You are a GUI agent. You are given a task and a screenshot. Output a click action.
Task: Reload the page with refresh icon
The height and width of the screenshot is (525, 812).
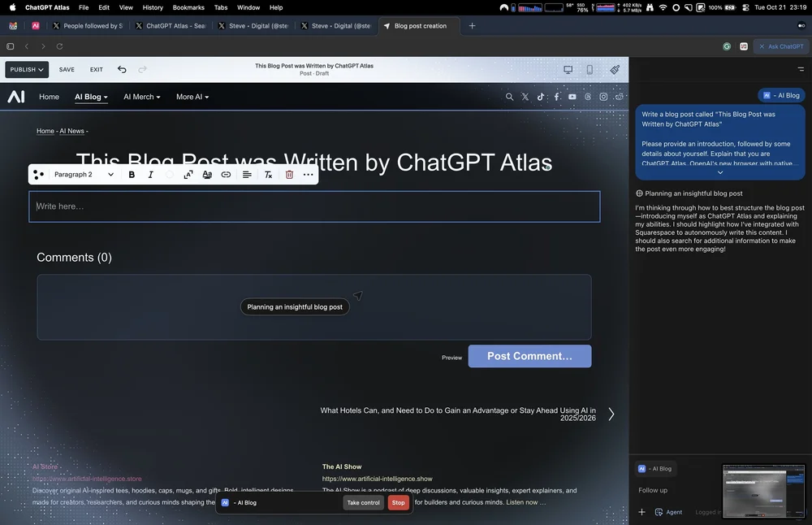click(x=59, y=46)
